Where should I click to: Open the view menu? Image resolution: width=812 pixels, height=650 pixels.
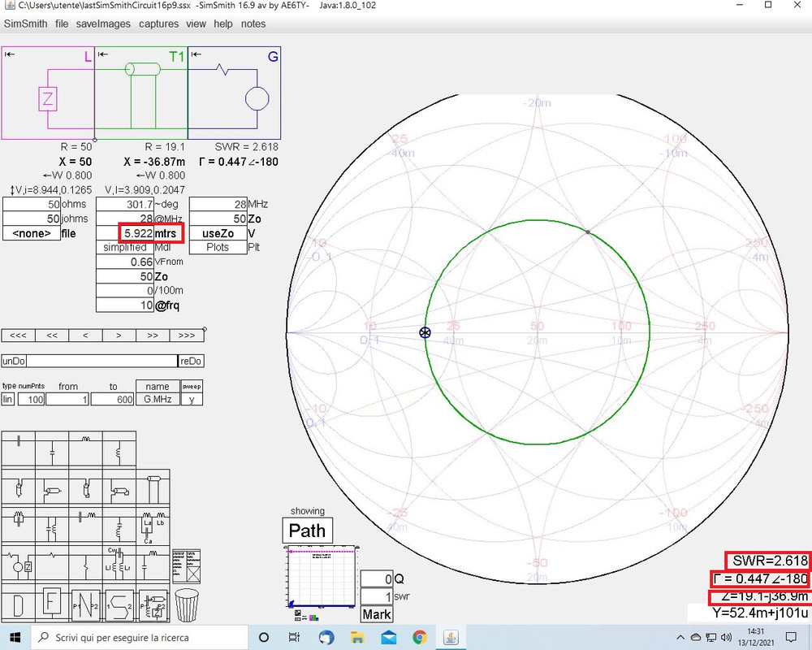pos(196,24)
